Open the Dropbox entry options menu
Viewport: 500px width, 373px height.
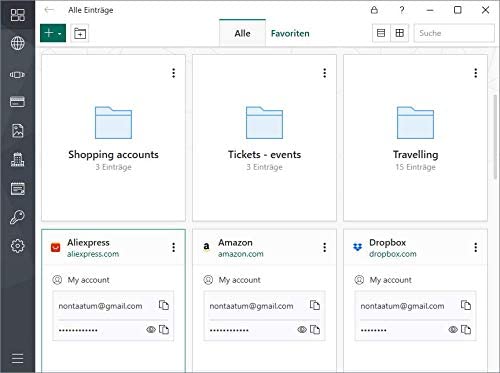[x=476, y=247]
